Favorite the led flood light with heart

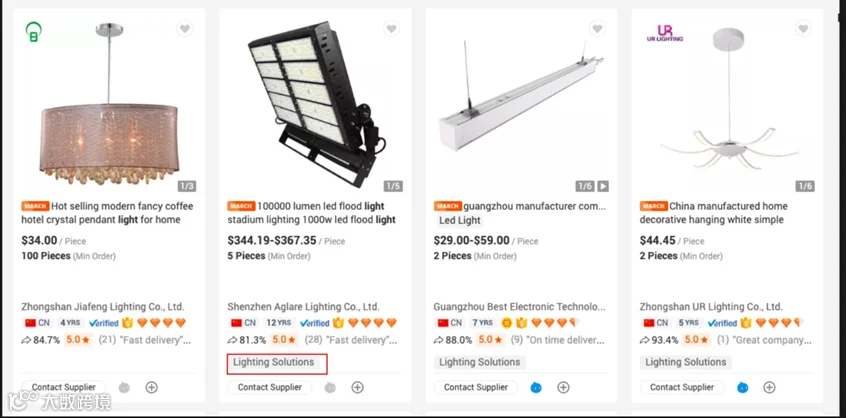392,29
